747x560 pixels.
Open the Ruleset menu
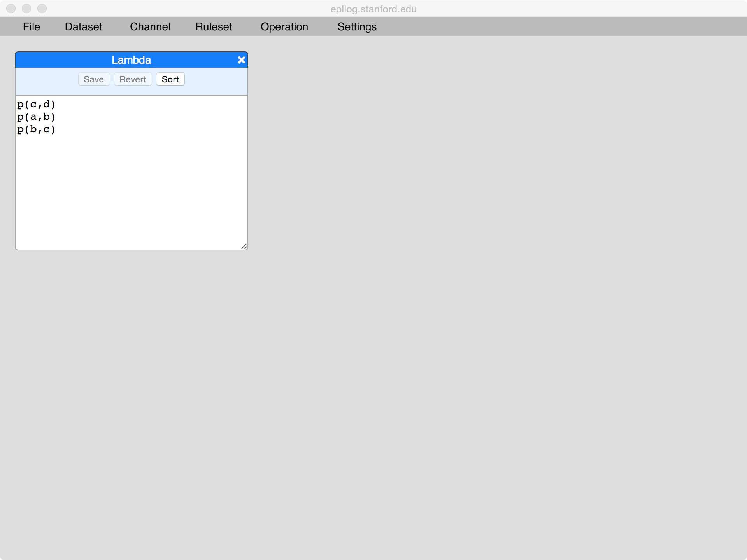214,26
